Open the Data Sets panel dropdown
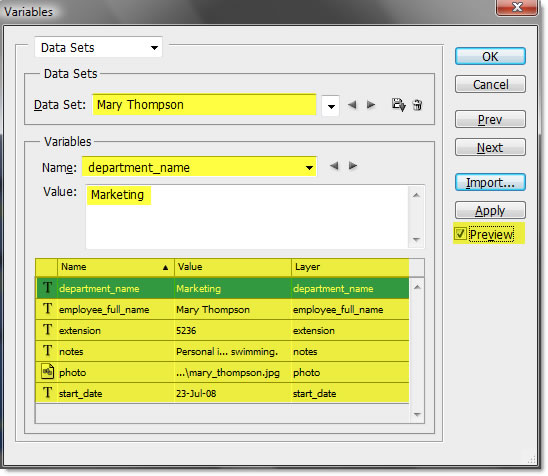Viewport: 548px width, 476px height. coord(98,47)
